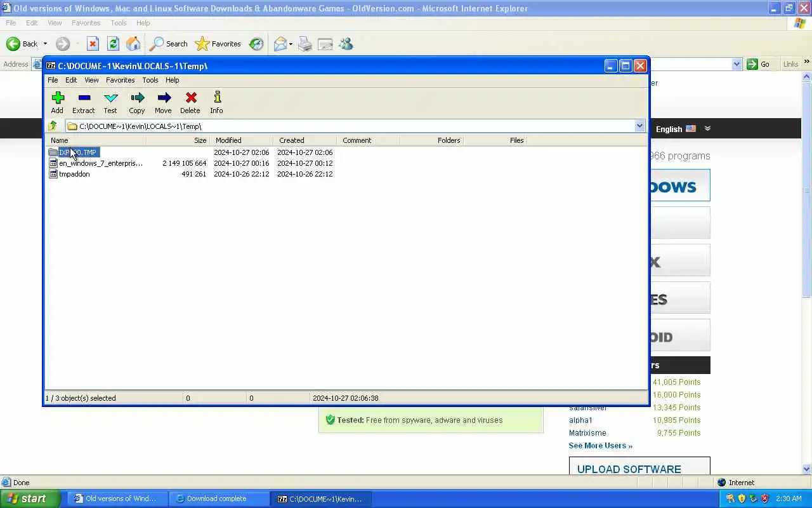Viewport: 812px width, 508px height.
Task: Expand IE Links toolbar chevron
Action: tap(807, 63)
